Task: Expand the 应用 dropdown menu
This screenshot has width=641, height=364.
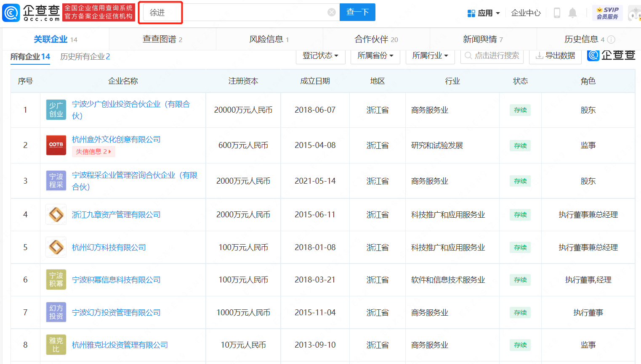Action: pos(489,13)
